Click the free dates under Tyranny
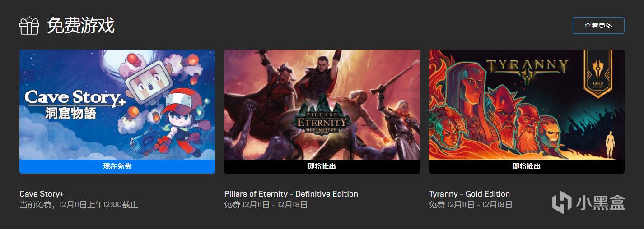The height and width of the screenshot is (229, 644). tap(471, 205)
